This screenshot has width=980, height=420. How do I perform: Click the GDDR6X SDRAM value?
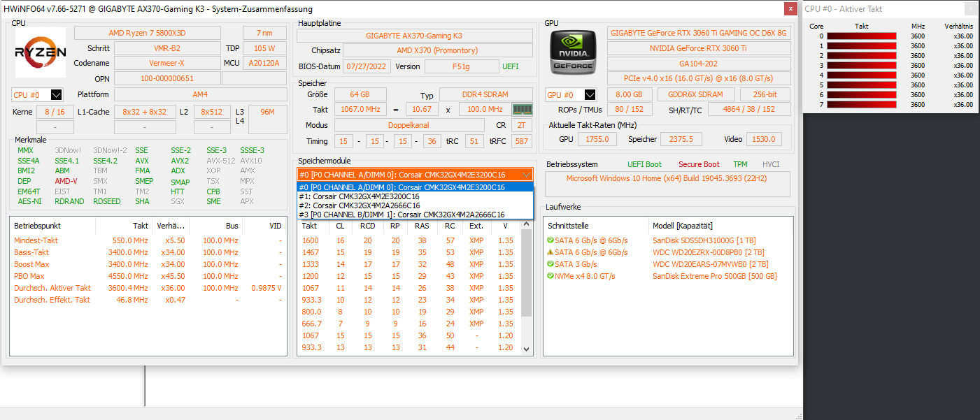coord(696,94)
